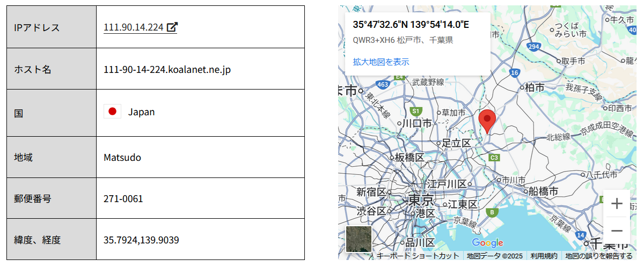Screen dimensions: 644x267
Task: Select the host name 111-90-14-224.koalanet.ne.jp
Action: (167, 70)
